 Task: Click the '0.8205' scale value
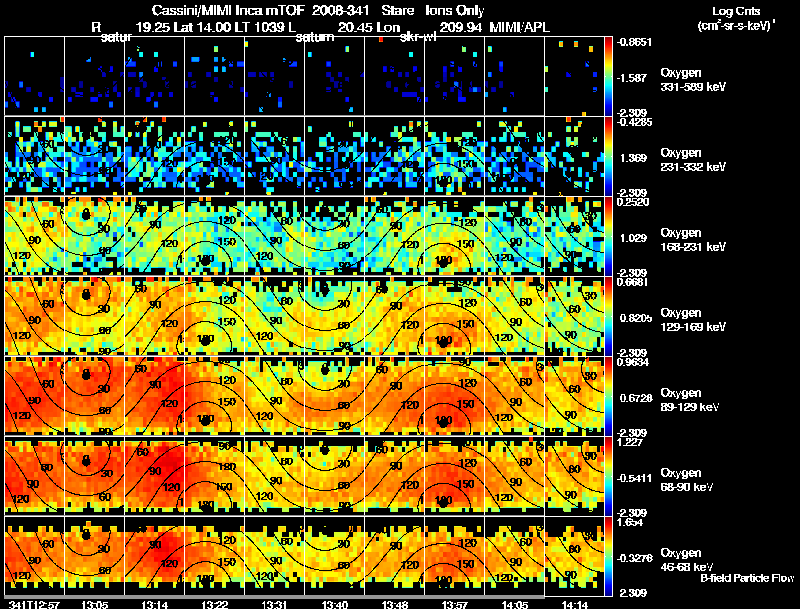click(x=636, y=318)
